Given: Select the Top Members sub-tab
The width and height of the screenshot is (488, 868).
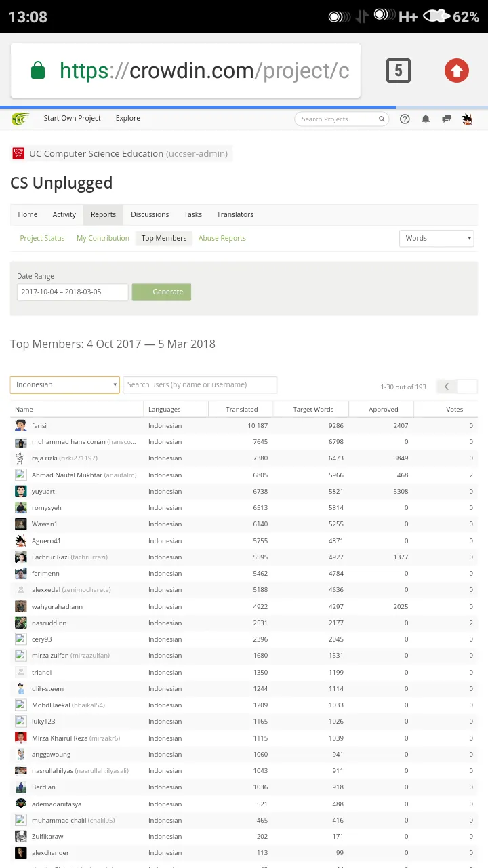Looking at the screenshot, I should point(164,238).
